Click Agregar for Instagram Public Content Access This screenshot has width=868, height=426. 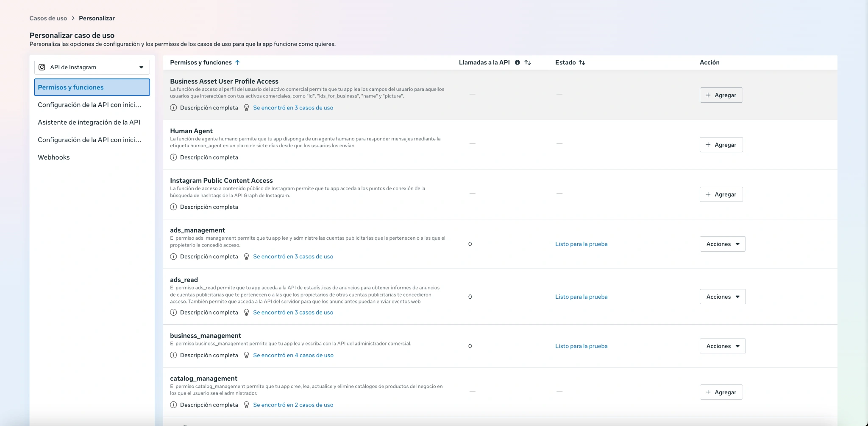721,194
